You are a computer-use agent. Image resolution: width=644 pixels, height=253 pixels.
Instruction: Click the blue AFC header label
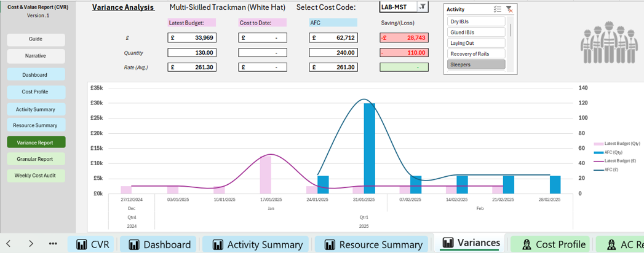point(333,23)
